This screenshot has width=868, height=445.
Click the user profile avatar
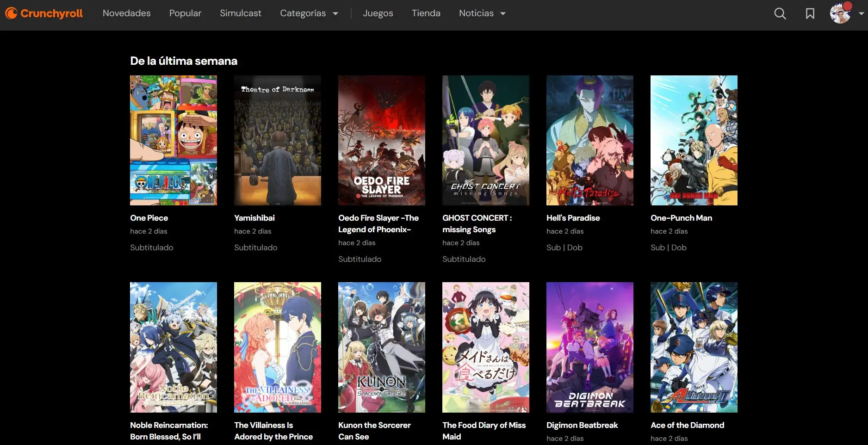(x=840, y=14)
